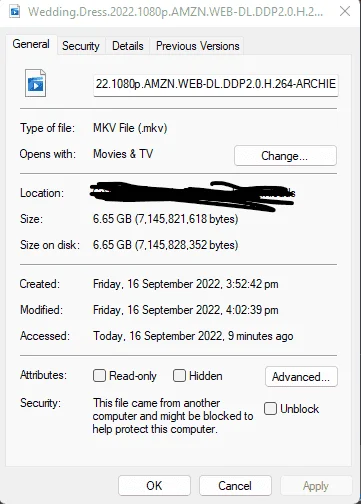Screen dimensions: 361x504
Task: Close the properties dialog with the X
Action: (345, 12)
